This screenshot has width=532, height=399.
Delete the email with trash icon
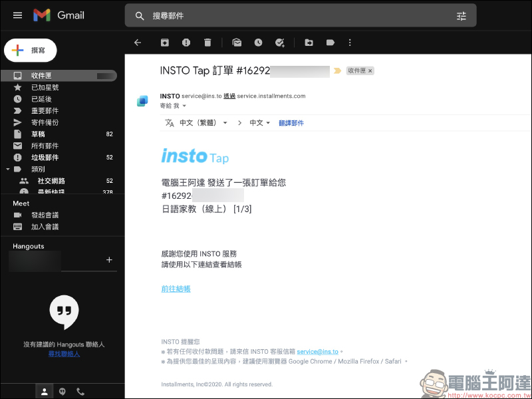pyautogui.click(x=207, y=43)
